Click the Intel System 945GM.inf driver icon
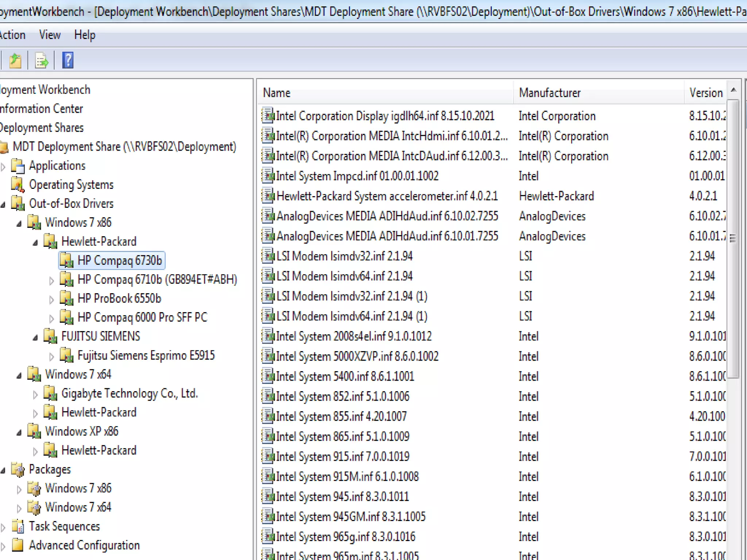The height and width of the screenshot is (560, 747). click(x=268, y=517)
